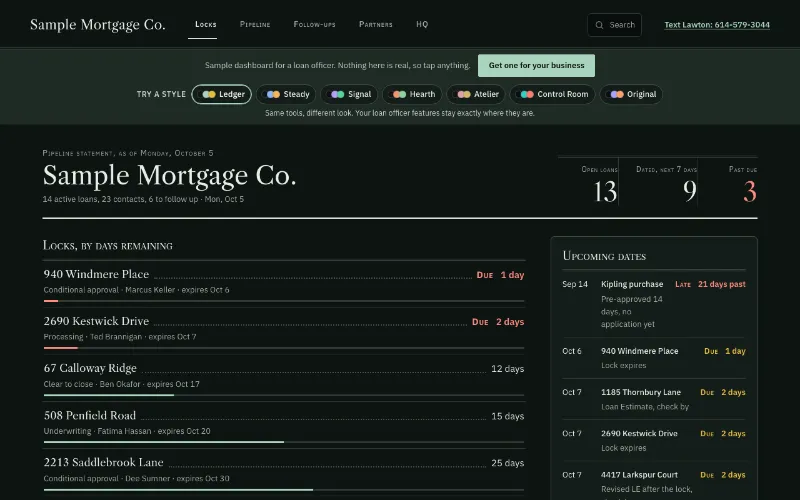
Task: Apply the Hearth style
Action: click(x=412, y=94)
